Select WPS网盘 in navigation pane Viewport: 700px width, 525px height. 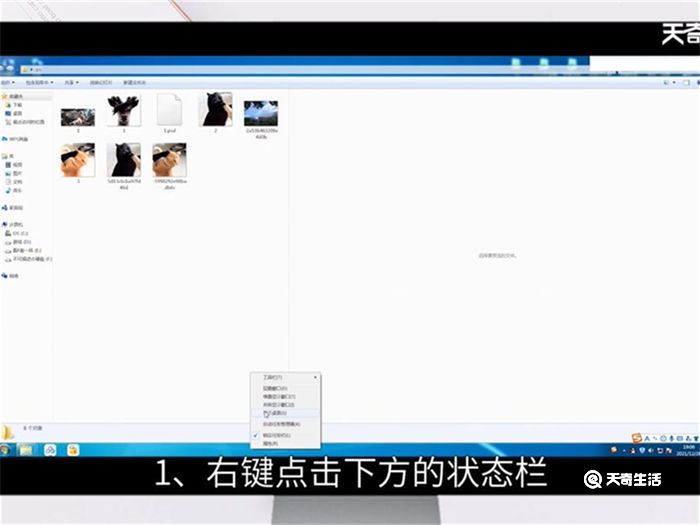pyautogui.click(x=15, y=139)
